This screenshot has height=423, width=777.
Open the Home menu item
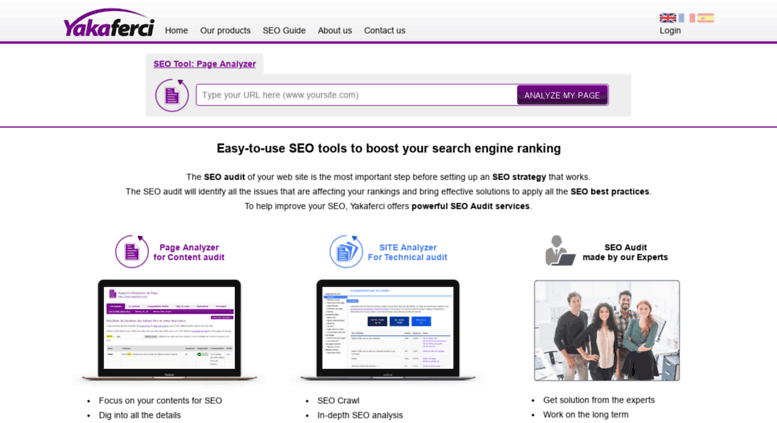point(176,30)
